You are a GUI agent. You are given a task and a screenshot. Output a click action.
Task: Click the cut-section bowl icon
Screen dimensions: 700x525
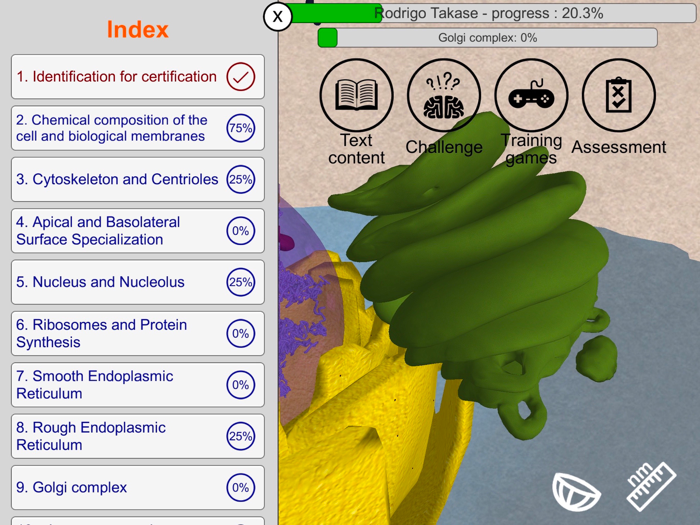click(576, 492)
